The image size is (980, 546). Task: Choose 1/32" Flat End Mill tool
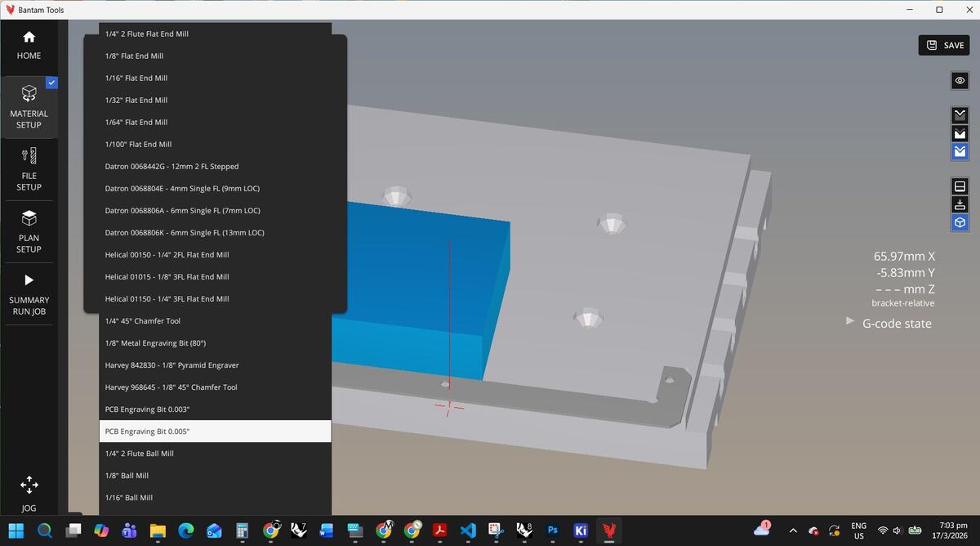point(216,100)
